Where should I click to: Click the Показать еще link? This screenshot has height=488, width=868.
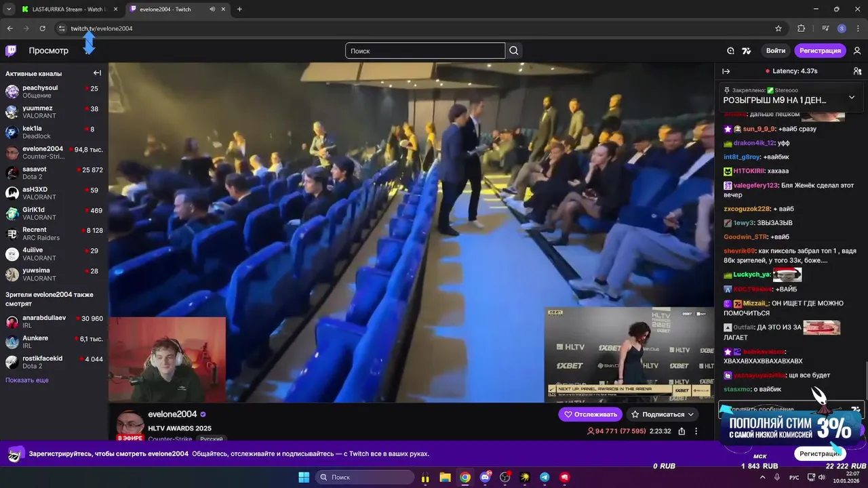coord(27,380)
